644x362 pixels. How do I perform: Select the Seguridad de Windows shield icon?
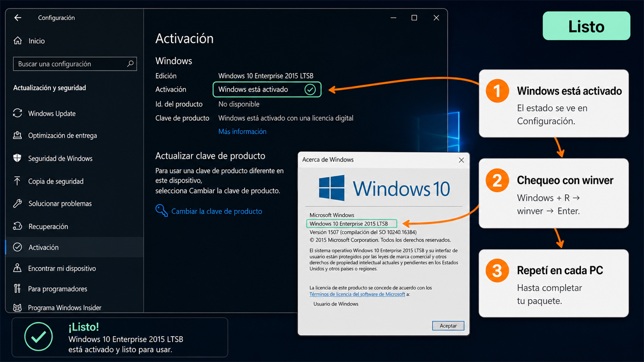click(x=17, y=158)
